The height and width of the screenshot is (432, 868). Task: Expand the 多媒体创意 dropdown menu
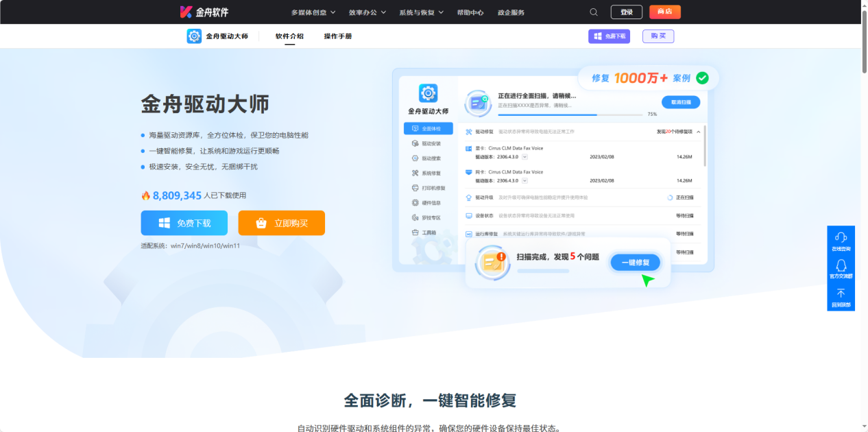313,12
